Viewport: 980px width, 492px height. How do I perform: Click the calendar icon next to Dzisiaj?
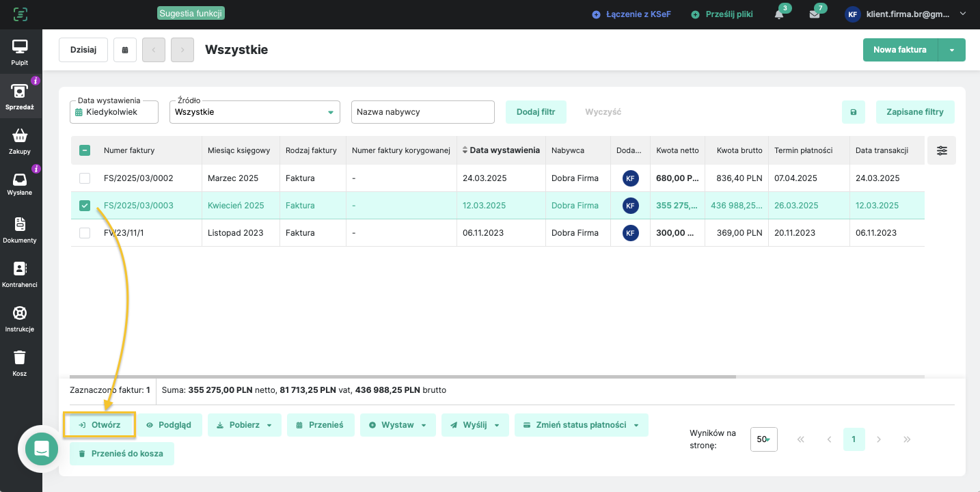point(125,50)
